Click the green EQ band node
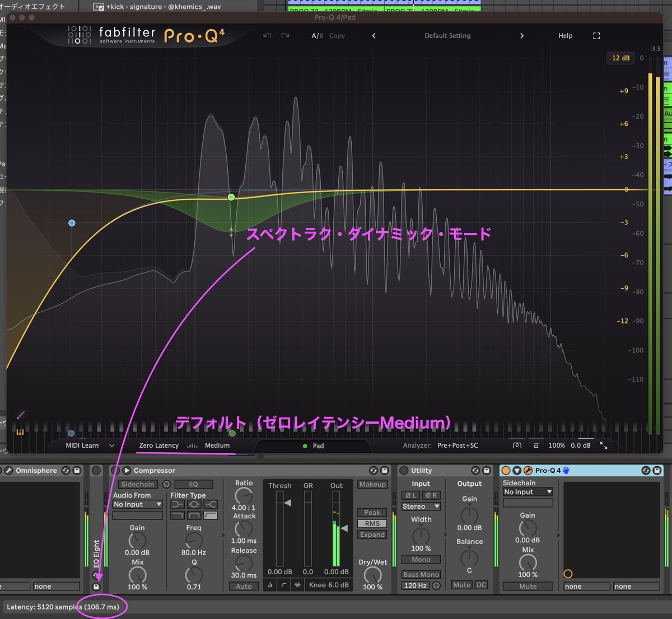 click(x=231, y=197)
